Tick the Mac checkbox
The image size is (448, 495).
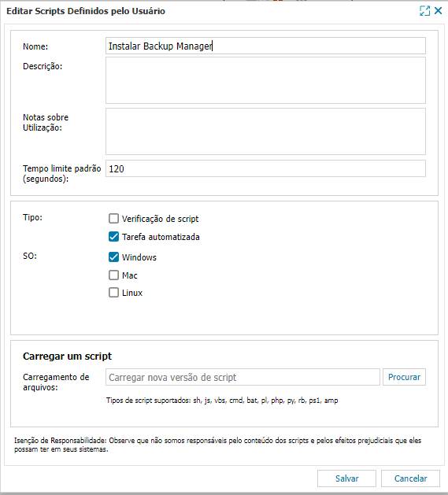113,275
